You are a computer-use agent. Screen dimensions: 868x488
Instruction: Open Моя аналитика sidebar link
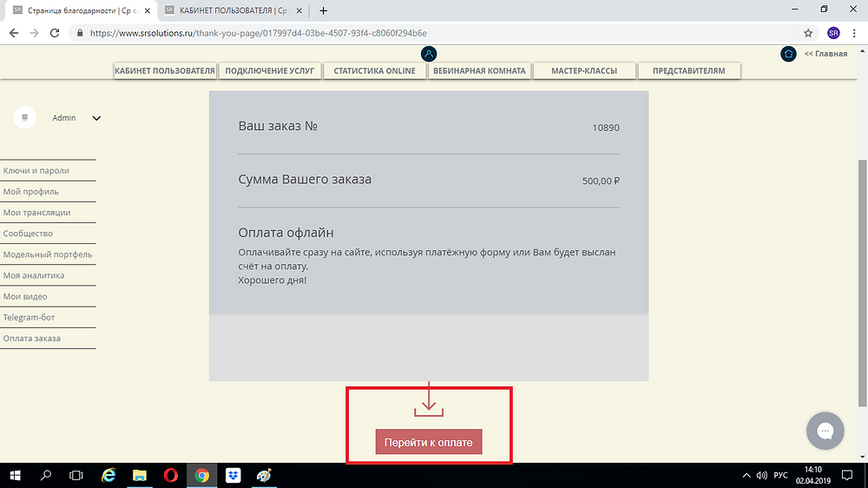(34, 276)
